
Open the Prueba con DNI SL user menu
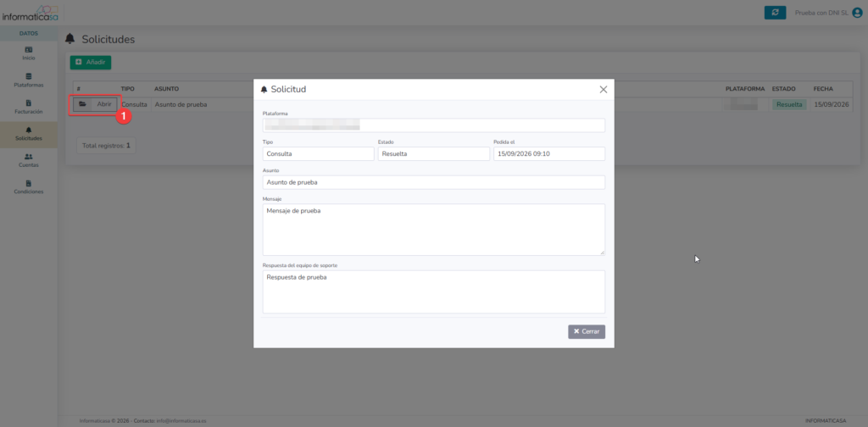pos(828,13)
